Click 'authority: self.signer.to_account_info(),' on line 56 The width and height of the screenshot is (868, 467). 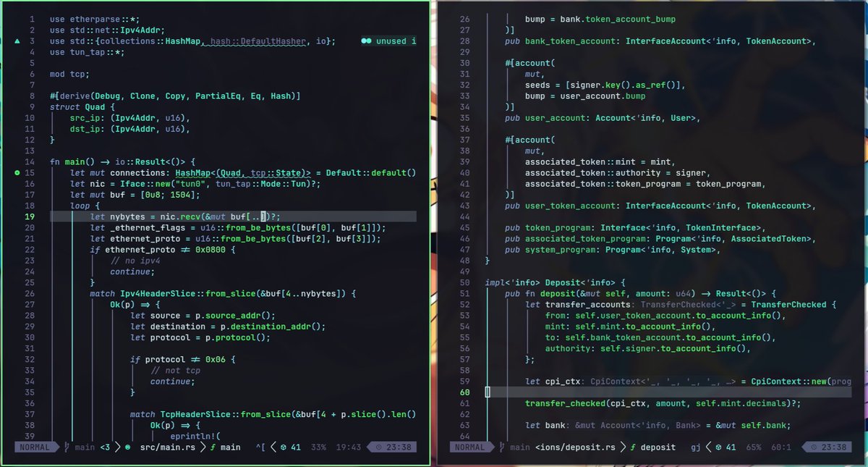coord(648,348)
